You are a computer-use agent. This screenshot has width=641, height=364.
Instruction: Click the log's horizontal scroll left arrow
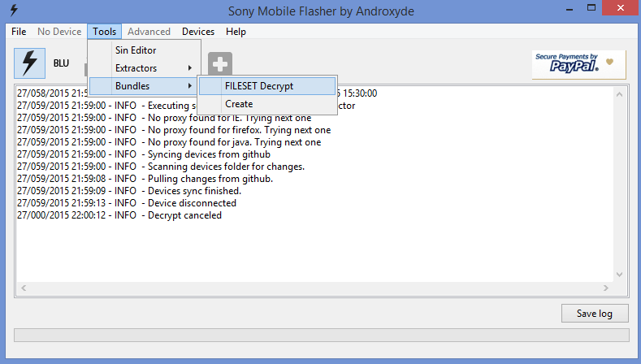pos(23,288)
